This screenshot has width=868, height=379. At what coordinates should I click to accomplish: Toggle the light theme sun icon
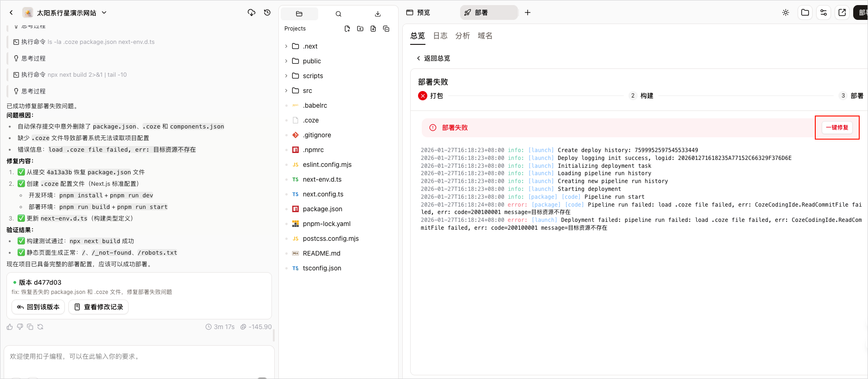click(x=786, y=12)
